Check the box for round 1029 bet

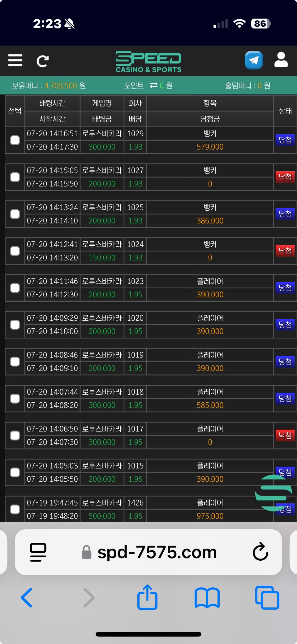(15, 140)
